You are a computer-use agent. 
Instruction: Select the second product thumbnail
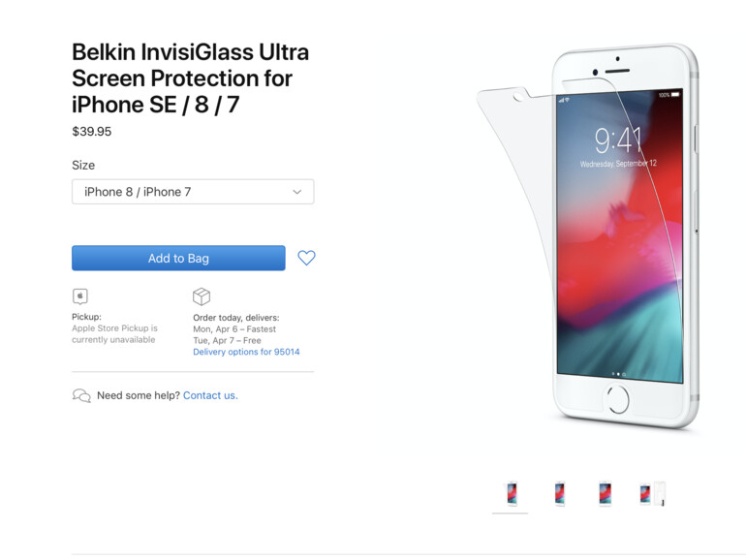tap(560, 493)
